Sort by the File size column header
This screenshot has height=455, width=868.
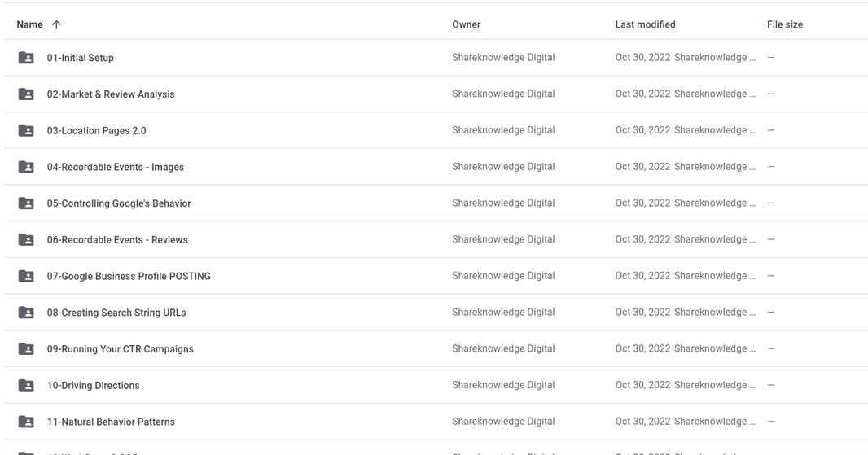click(x=784, y=24)
